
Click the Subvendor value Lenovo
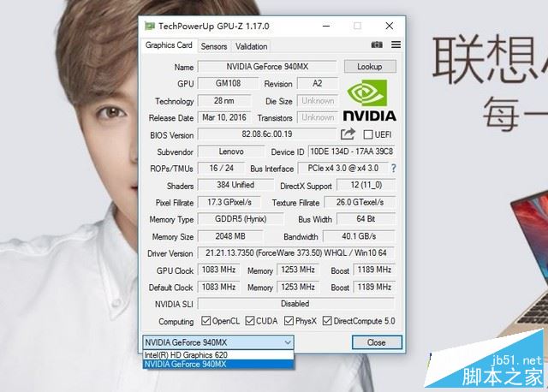coord(231,151)
